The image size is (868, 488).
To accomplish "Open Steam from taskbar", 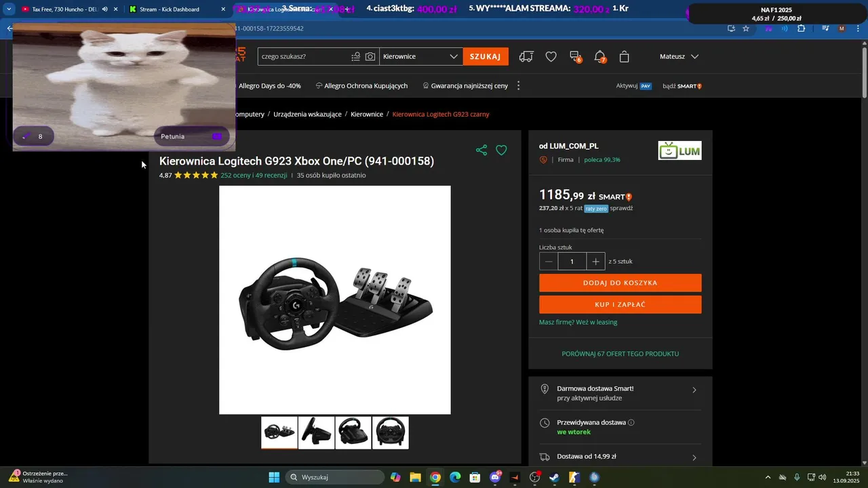I will pyautogui.click(x=554, y=477).
